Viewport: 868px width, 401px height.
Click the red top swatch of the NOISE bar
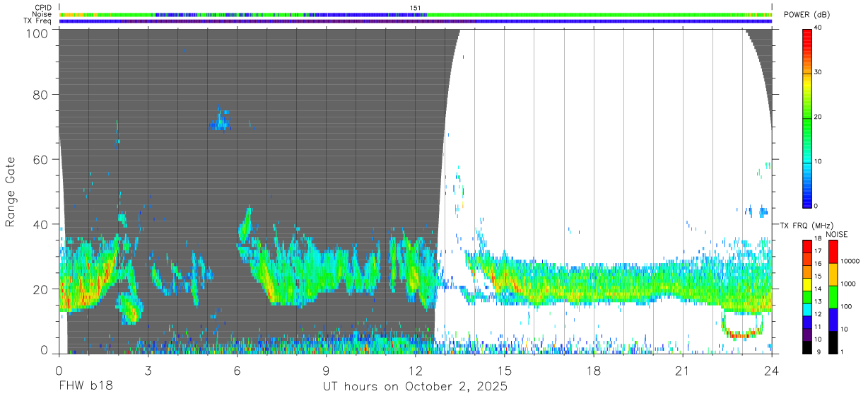833,251
